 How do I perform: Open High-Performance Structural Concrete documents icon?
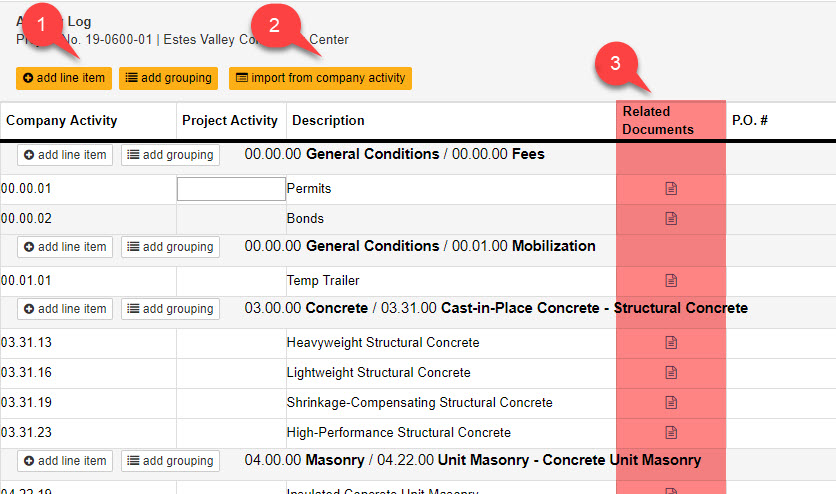pyautogui.click(x=671, y=432)
